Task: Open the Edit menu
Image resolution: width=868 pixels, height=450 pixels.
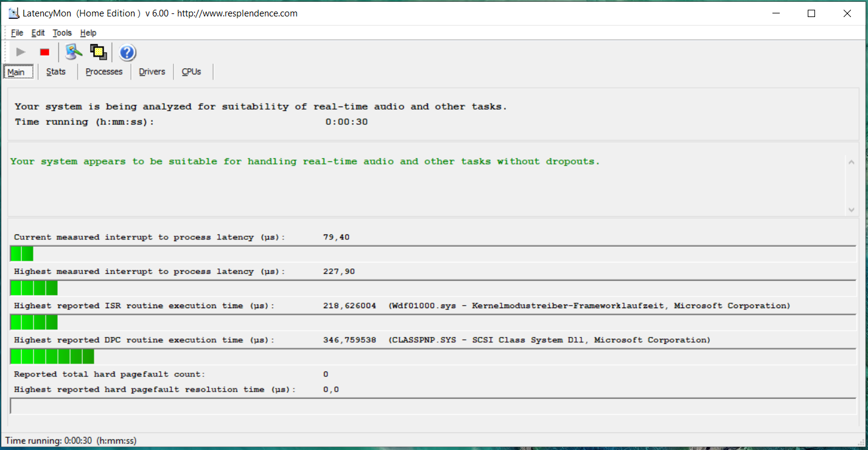Action: coord(38,33)
